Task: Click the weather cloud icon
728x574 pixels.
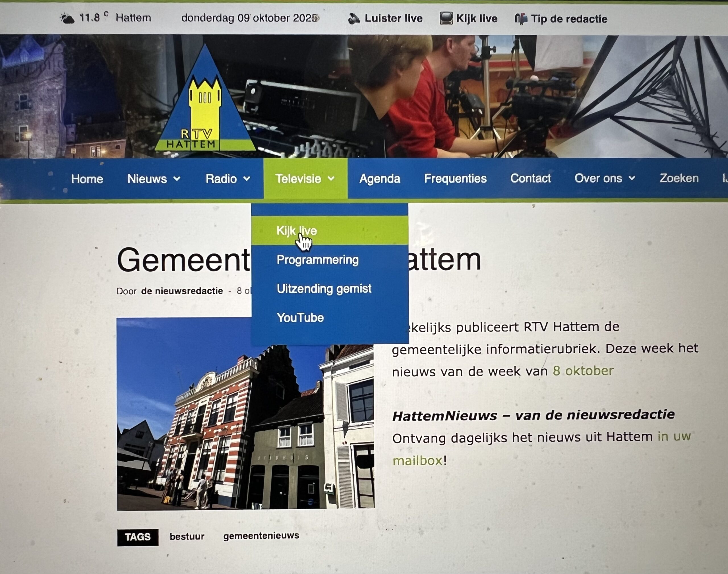Action: click(x=67, y=18)
